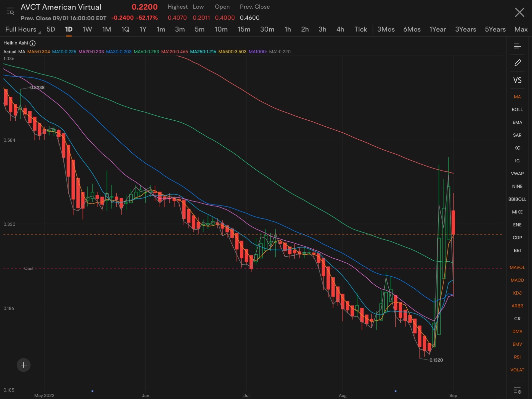Toggle the CR sub-indicator
This screenshot has height=399, width=532.
[x=517, y=319]
